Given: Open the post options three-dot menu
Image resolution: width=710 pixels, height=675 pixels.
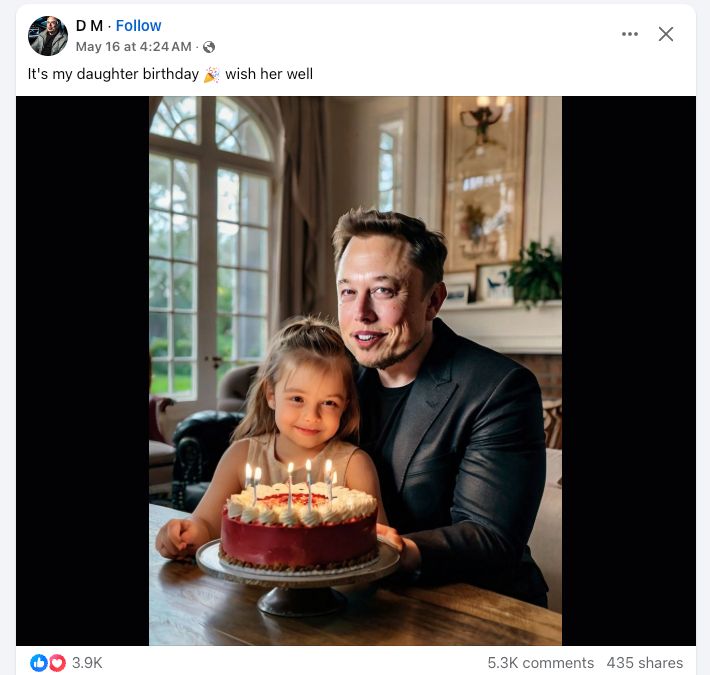Looking at the screenshot, I should point(629,34).
